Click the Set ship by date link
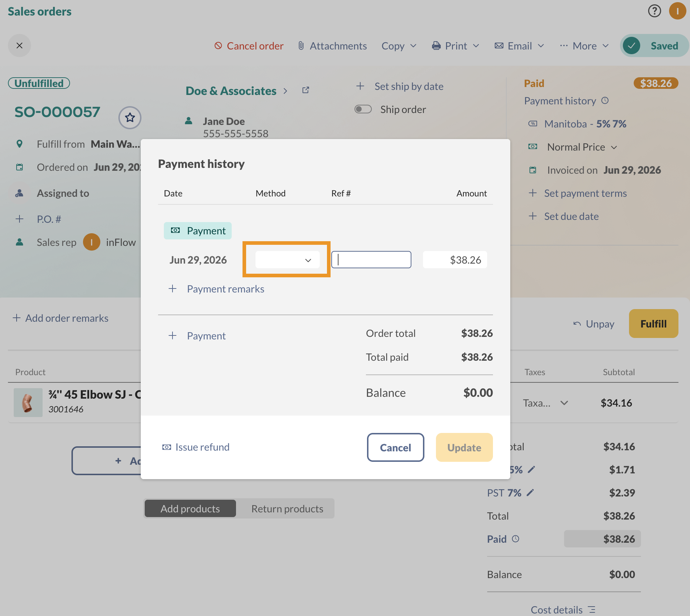690x616 pixels. click(x=409, y=86)
